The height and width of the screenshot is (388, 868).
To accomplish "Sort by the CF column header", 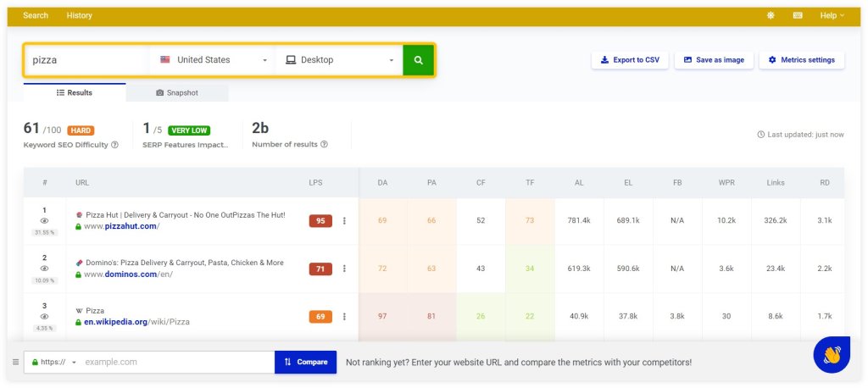I will point(481,183).
